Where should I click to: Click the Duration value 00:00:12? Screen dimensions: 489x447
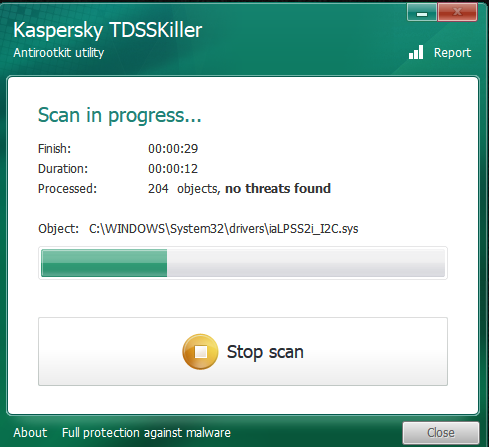click(173, 169)
